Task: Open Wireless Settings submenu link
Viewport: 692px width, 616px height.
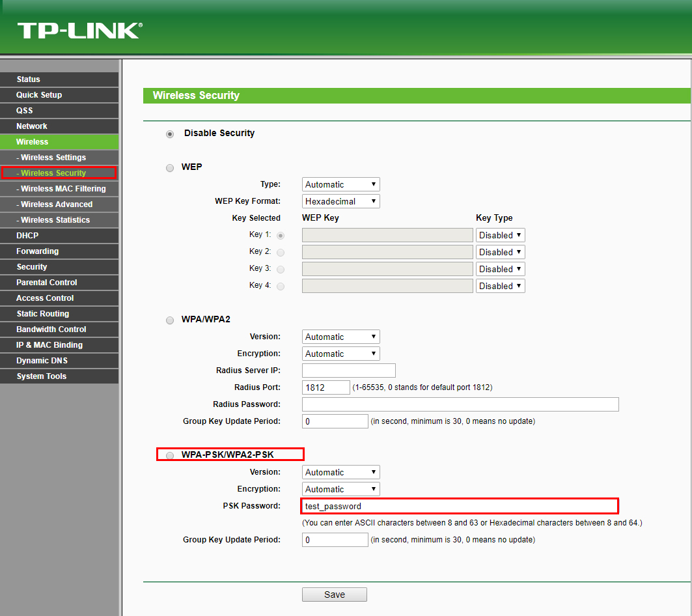Action: 53,158
